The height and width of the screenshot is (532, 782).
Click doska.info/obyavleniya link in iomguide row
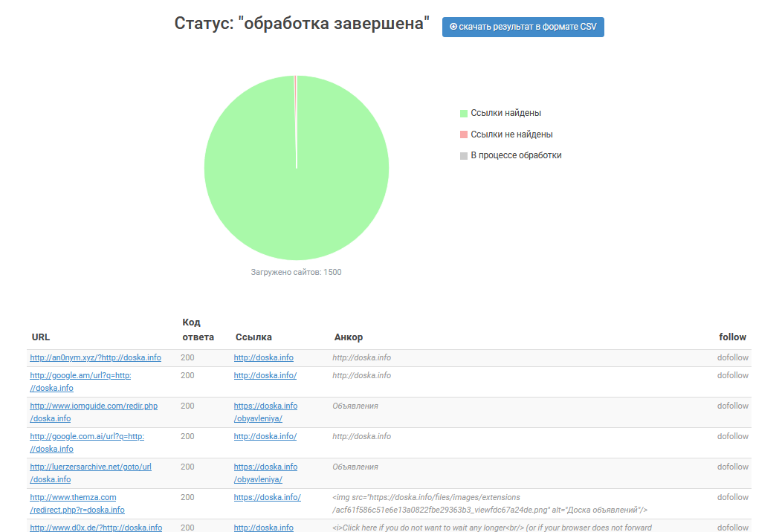pyautogui.click(x=265, y=412)
